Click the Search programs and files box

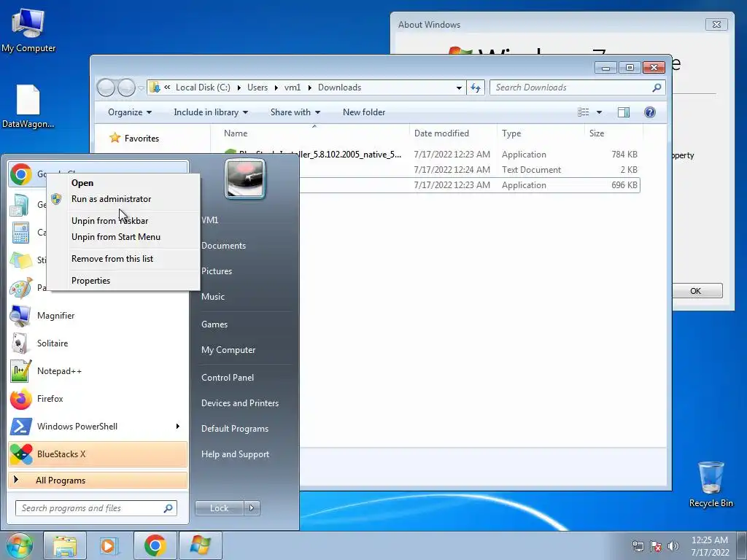[x=96, y=508]
